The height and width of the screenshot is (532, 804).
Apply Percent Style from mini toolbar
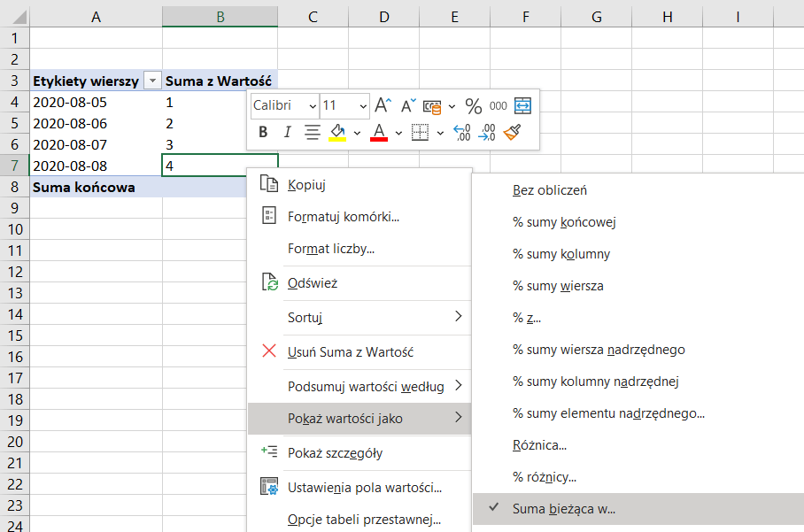(x=474, y=105)
